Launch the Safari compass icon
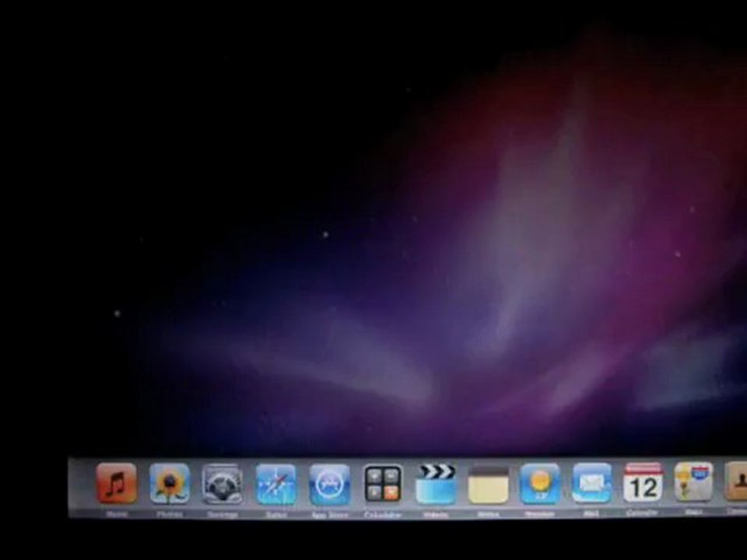 (x=275, y=485)
